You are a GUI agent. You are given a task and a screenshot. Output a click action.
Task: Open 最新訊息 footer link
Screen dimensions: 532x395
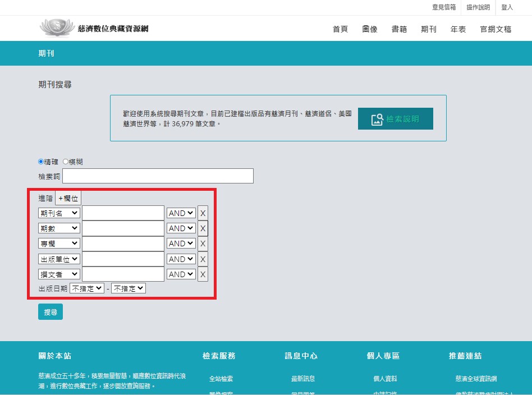point(304,379)
